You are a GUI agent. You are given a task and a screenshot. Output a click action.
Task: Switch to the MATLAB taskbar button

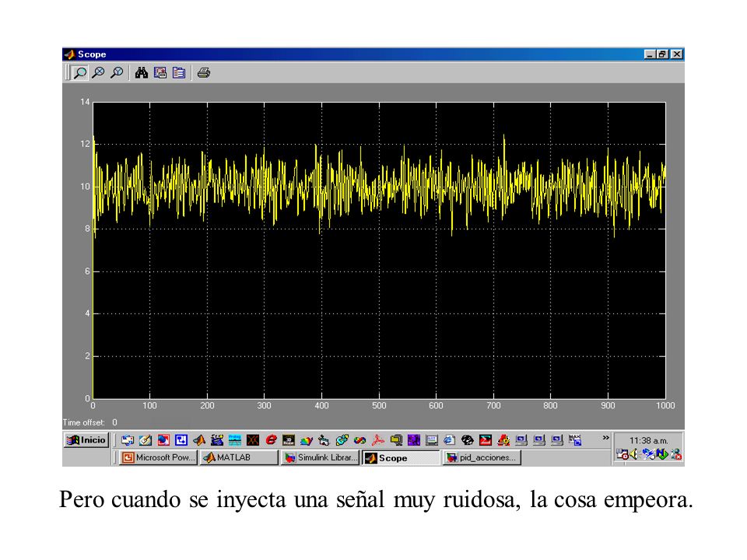(239, 457)
